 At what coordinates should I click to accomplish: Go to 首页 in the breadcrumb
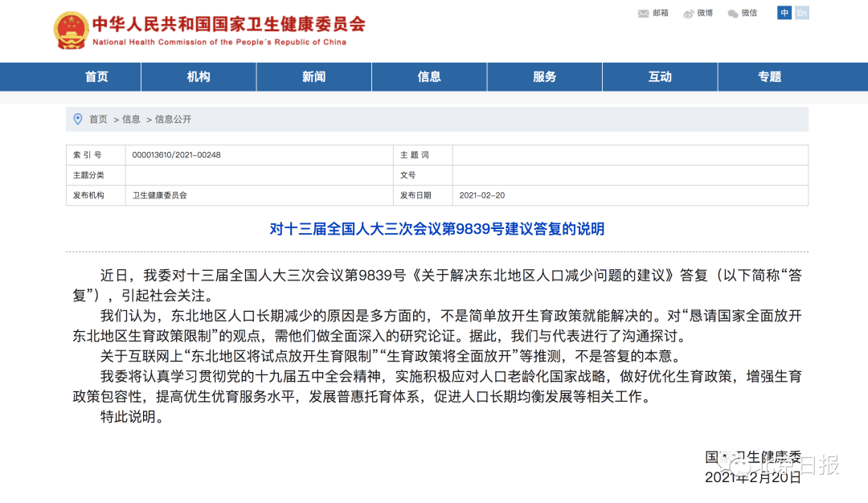click(98, 119)
